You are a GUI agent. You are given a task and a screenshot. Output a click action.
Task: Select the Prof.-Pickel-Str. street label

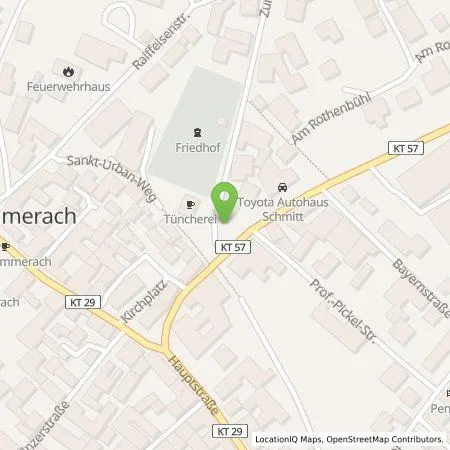[x=343, y=311]
